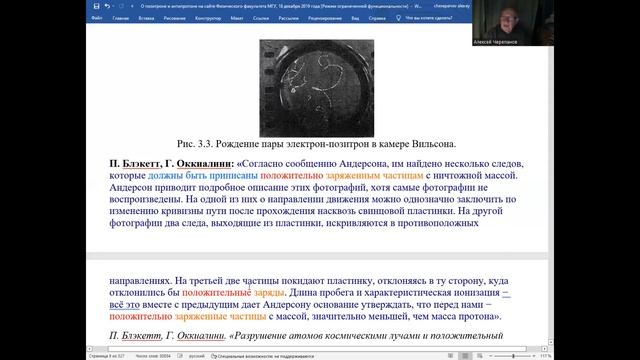640x360 pixels.
Task: Open the Рассылки ribbon tab
Action: click(289, 18)
